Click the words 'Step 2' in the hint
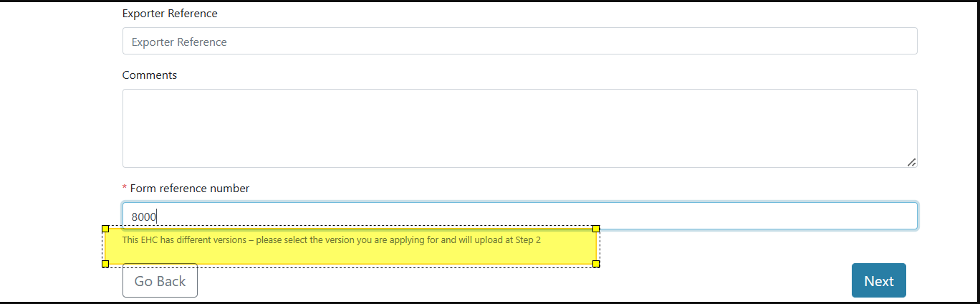 pyautogui.click(x=528, y=240)
